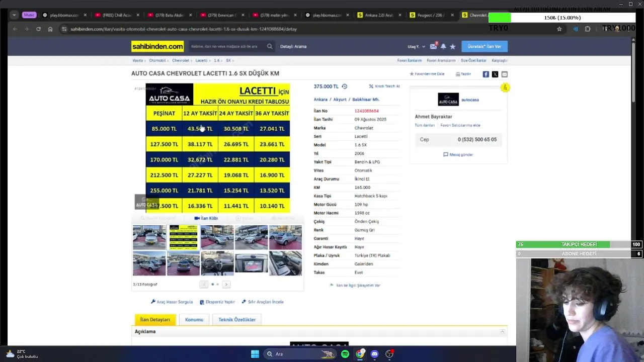Click the yellow badge icon on seller card
The width and height of the screenshot is (644, 362).
click(505, 88)
